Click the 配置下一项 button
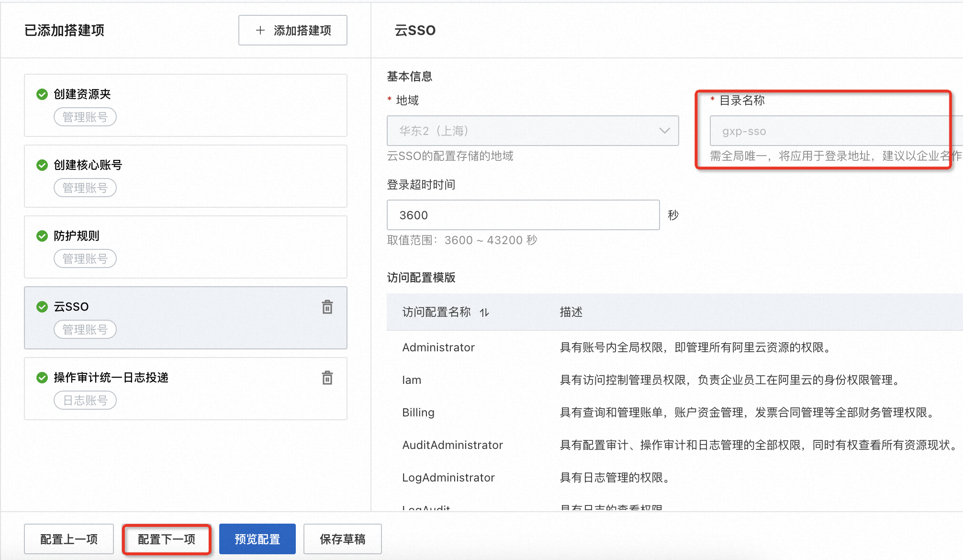This screenshot has height=560, width=963. pos(167,539)
